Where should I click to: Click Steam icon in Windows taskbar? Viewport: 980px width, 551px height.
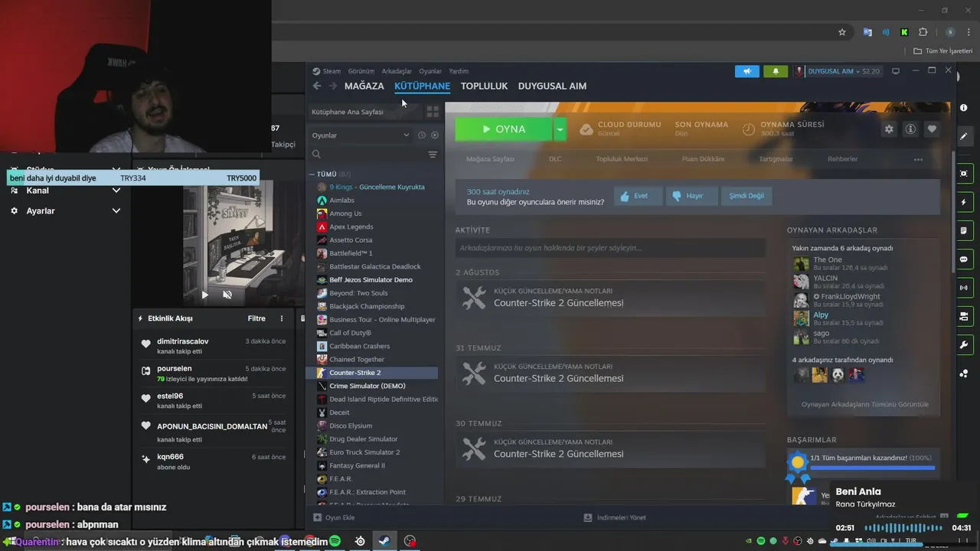pyautogui.click(x=384, y=541)
